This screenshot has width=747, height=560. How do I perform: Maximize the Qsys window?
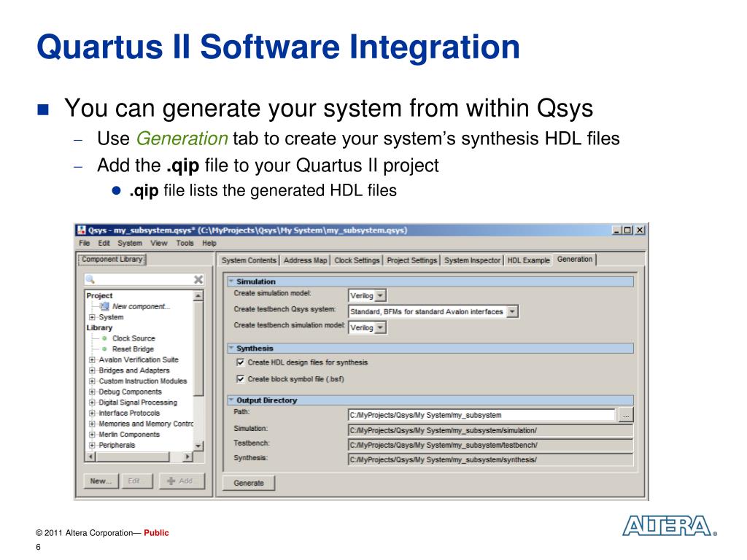(x=628, y=230)
